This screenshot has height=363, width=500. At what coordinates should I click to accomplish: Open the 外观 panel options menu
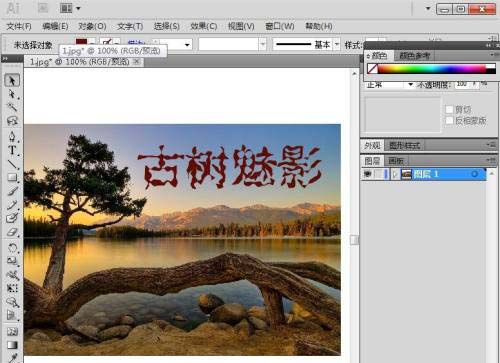pyautogui.click(x=491, y=145)
